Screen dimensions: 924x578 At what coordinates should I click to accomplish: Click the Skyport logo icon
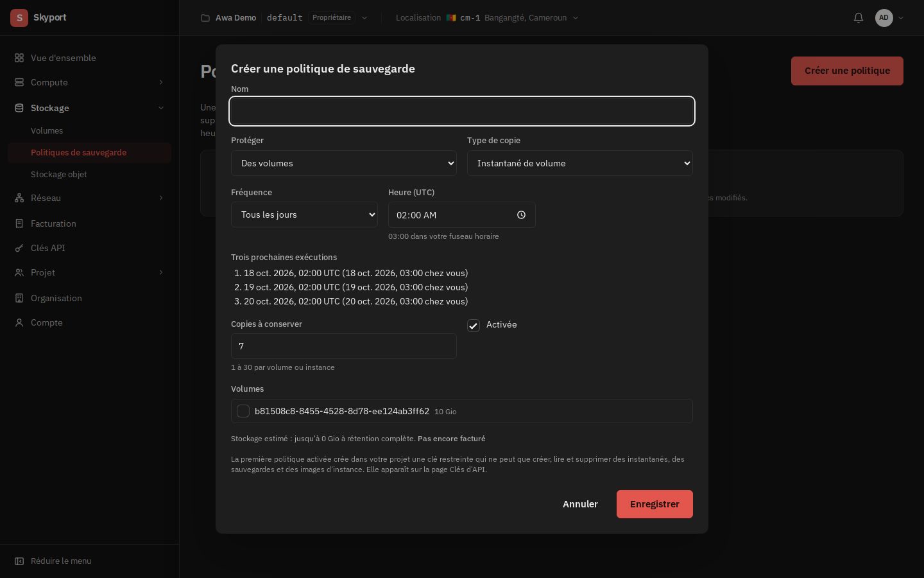pos(19,18)
